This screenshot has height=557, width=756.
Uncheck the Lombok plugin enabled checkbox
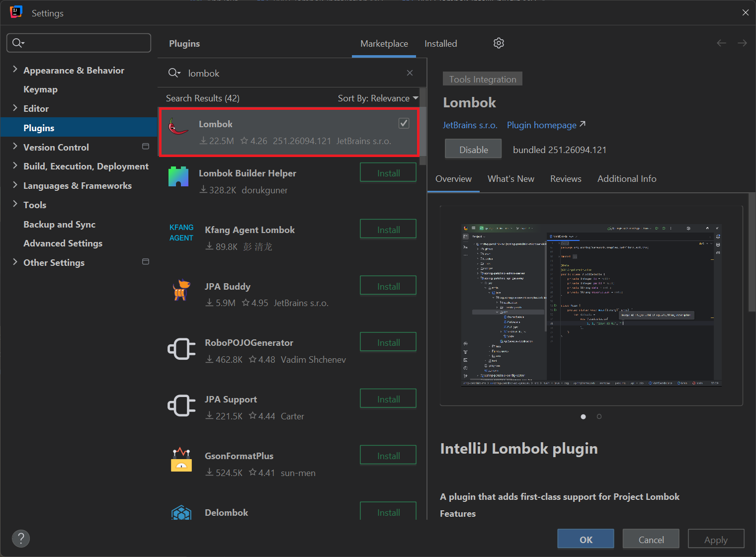coord(404,123)
